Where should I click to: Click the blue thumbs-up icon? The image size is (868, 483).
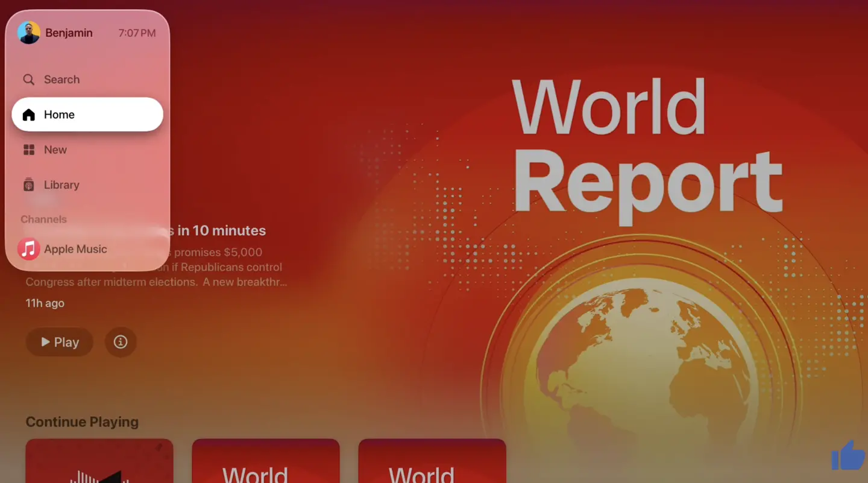coord(848,455)
